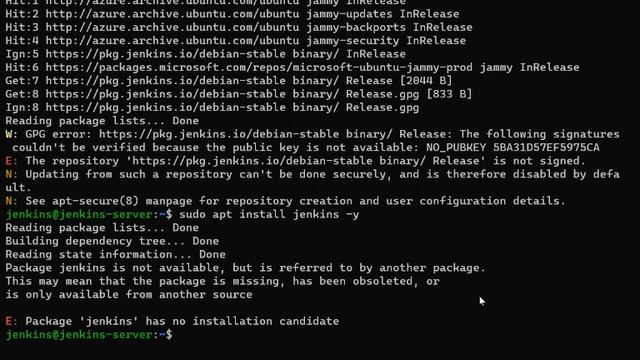Image resolution: width=640 pixels, height=360 pixels.
Task: Click the jammy-backports InRelease line
Action: click(x=239, y=27)
